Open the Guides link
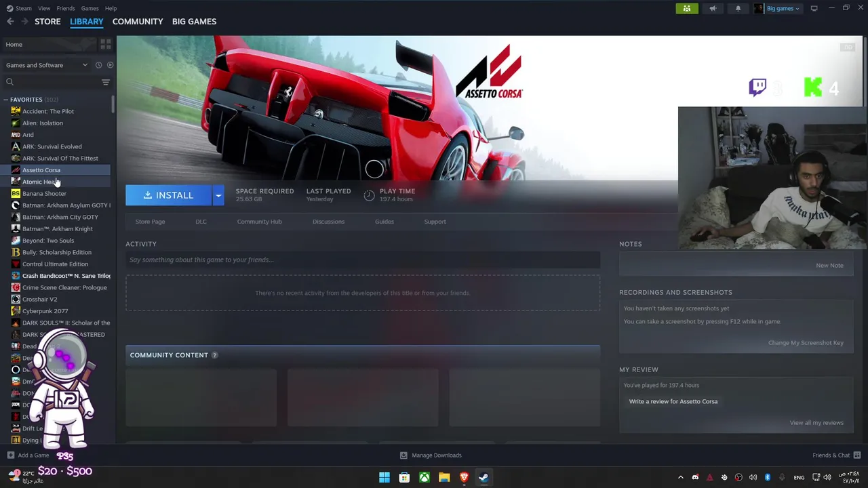868x488 pixels. [x=384, y=222]
